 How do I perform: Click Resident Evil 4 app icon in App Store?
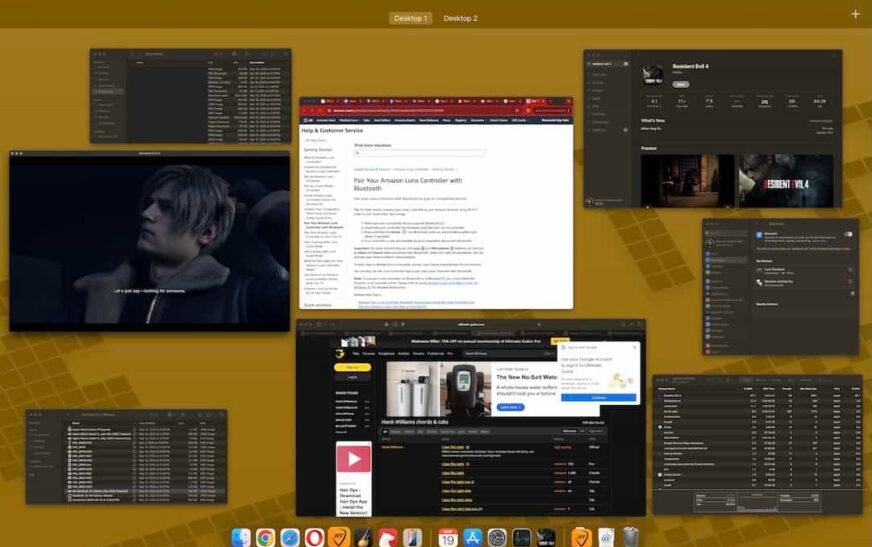[653, 74]
